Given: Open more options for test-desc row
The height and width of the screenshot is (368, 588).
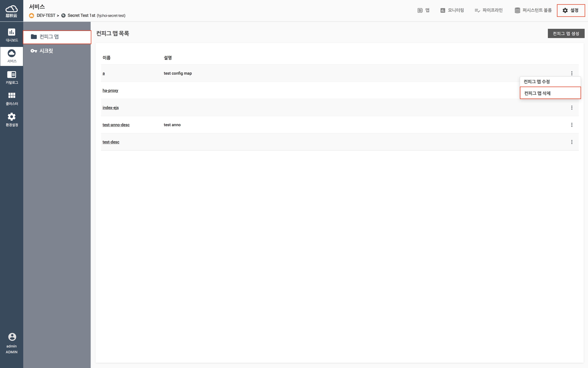Looking at the screenshot, I should (572, 142).
